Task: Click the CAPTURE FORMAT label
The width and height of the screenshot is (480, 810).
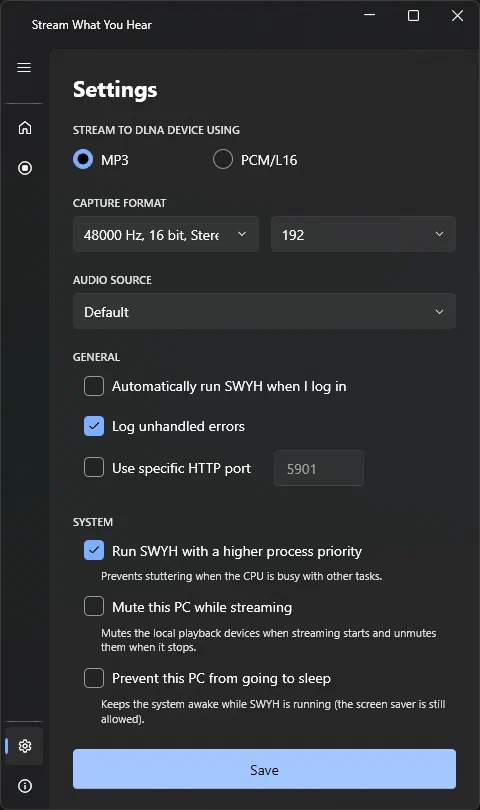Action: [x=119, y=203]
